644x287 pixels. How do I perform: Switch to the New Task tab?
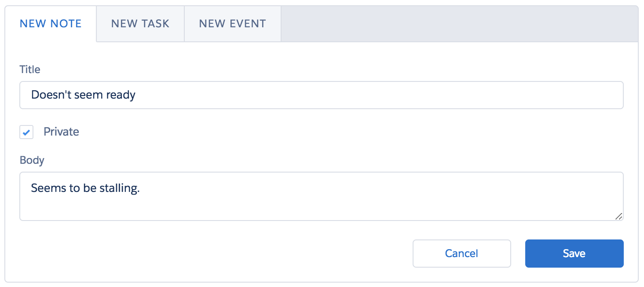(140, 24)
